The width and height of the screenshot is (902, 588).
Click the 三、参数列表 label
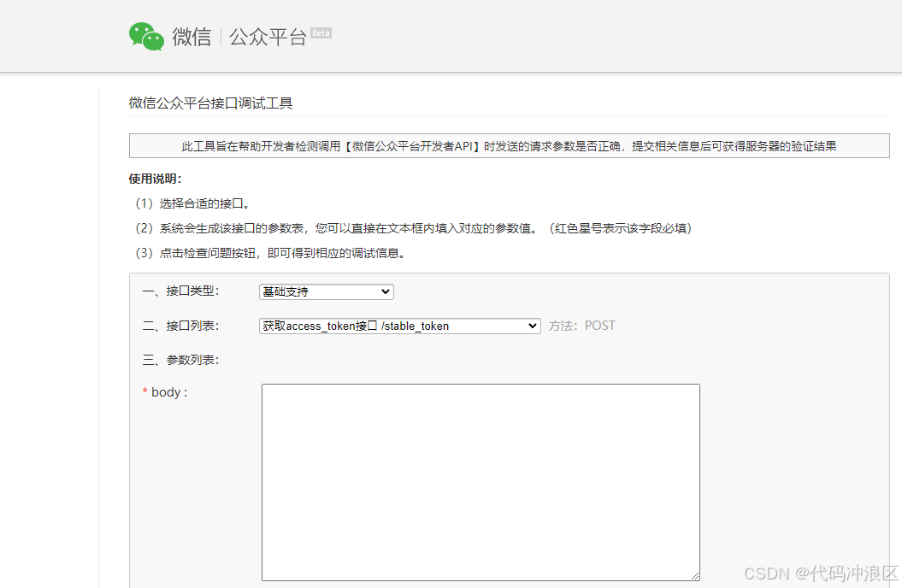pos(180,360)
